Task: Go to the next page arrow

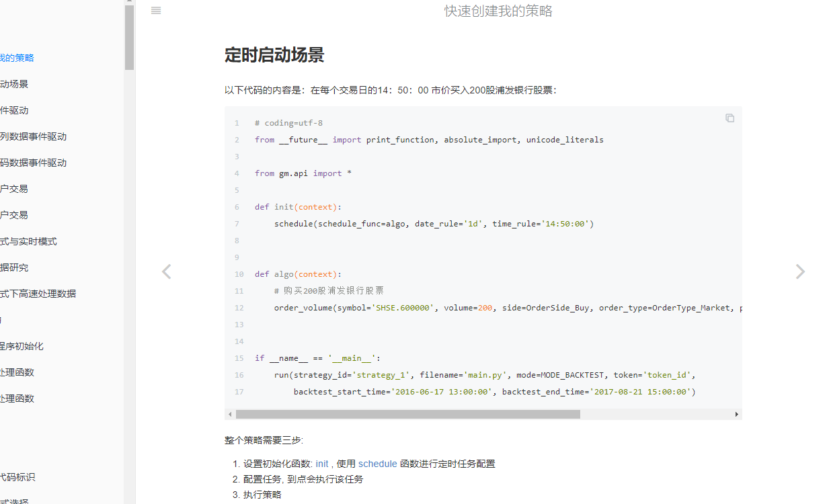Action: tap(799, 271)
